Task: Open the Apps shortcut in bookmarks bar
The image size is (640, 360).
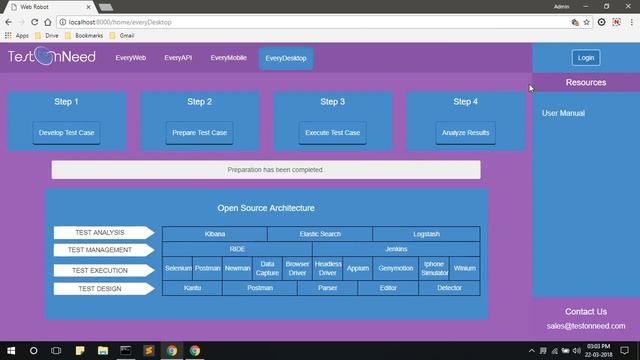Action: (x=17, y=36)
